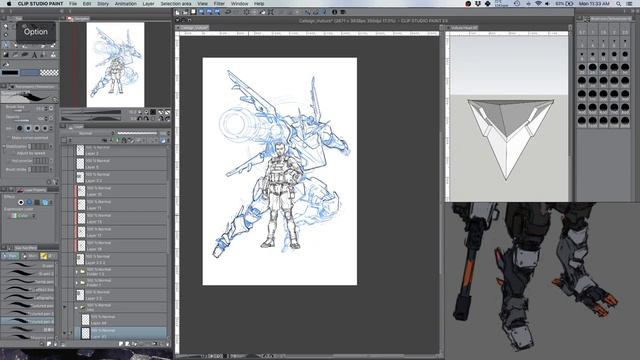Click the Open file icon in command bar
This screenshot has width=640, height=360.
tap(185, 12)
